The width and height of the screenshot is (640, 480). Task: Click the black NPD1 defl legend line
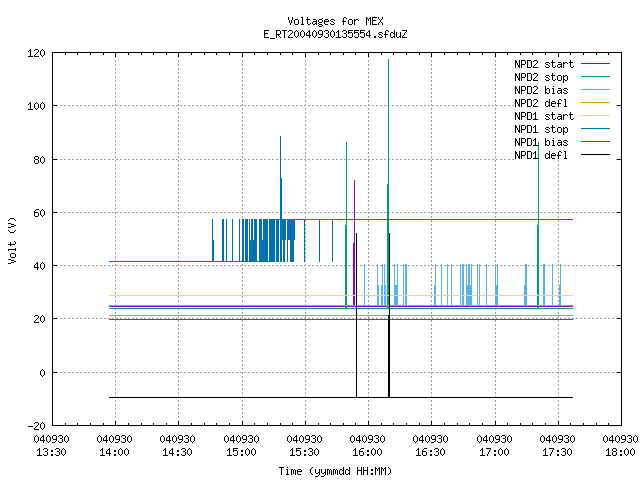click(x=596, y=155)
